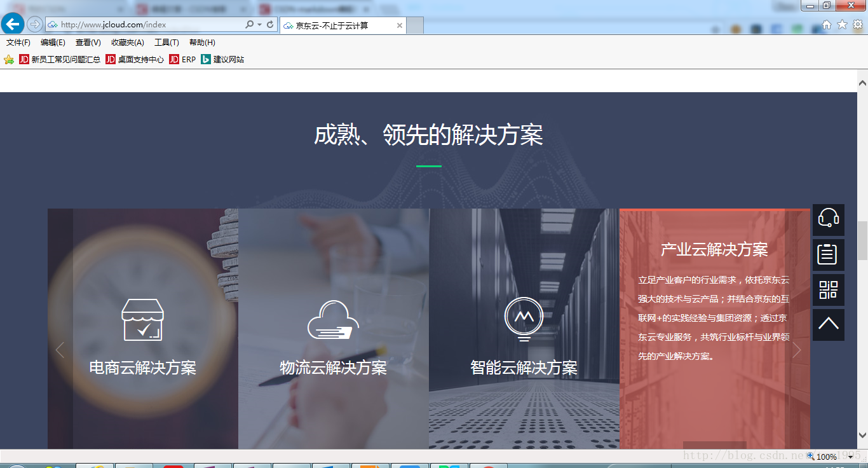This screenshot has width=868, height=468.
Task: Open the 查看(V) menu
Action: pos(88,43)
